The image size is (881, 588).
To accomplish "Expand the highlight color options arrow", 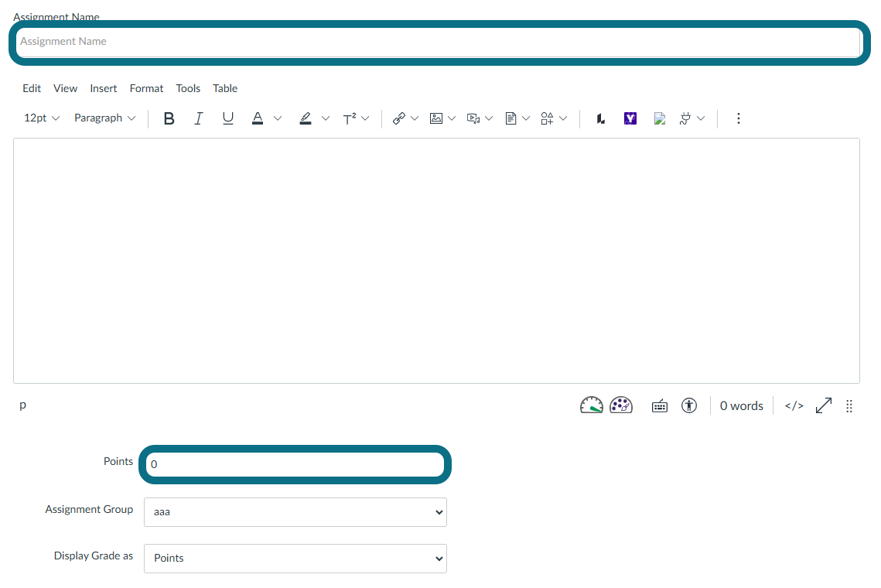I will [x=326, y=118].
